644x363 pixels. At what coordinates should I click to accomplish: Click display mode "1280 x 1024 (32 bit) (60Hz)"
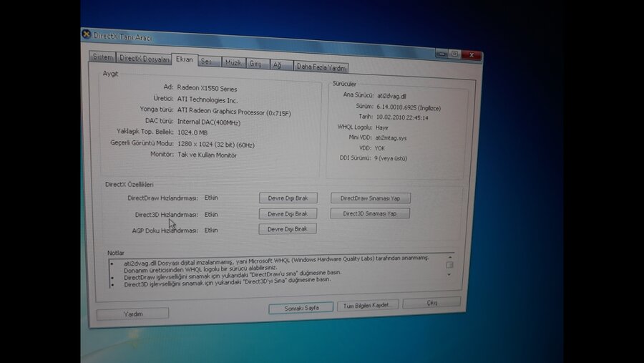216,145
